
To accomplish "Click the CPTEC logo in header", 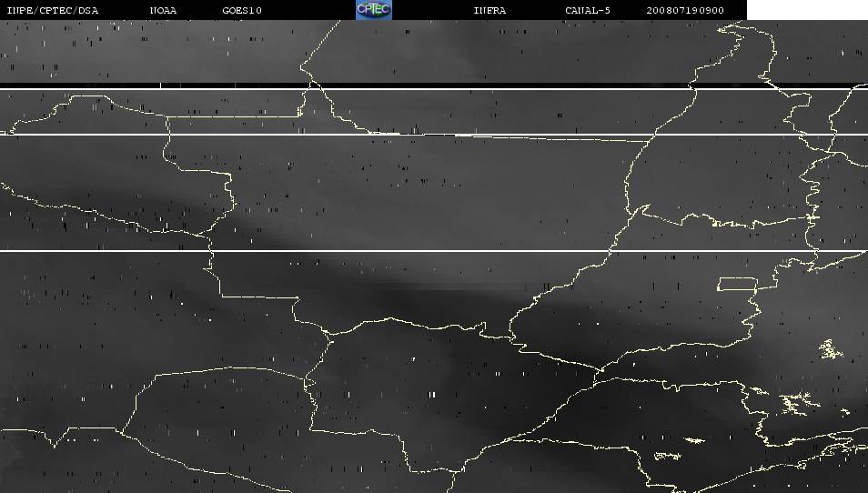I will click(374, 10).
